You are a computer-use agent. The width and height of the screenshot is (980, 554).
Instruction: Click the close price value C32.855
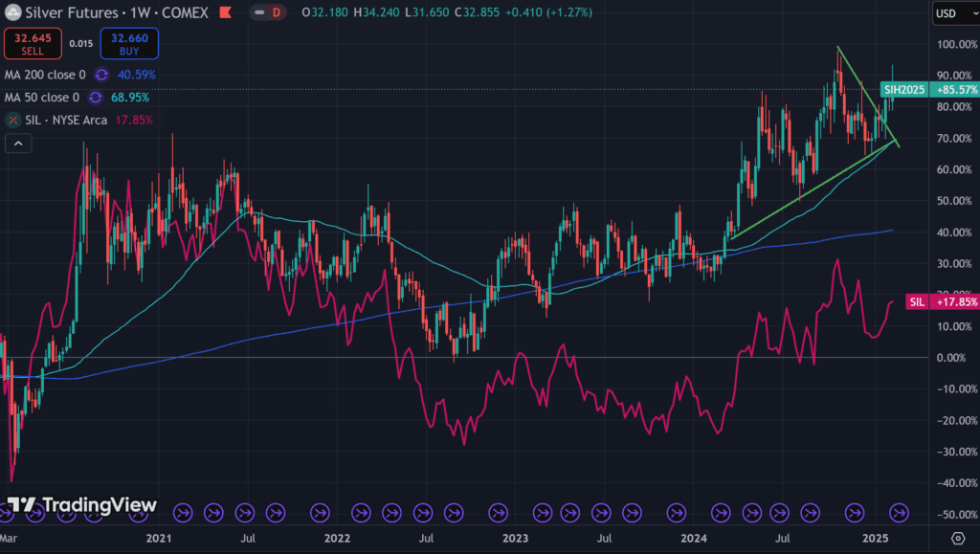(477, 12)
